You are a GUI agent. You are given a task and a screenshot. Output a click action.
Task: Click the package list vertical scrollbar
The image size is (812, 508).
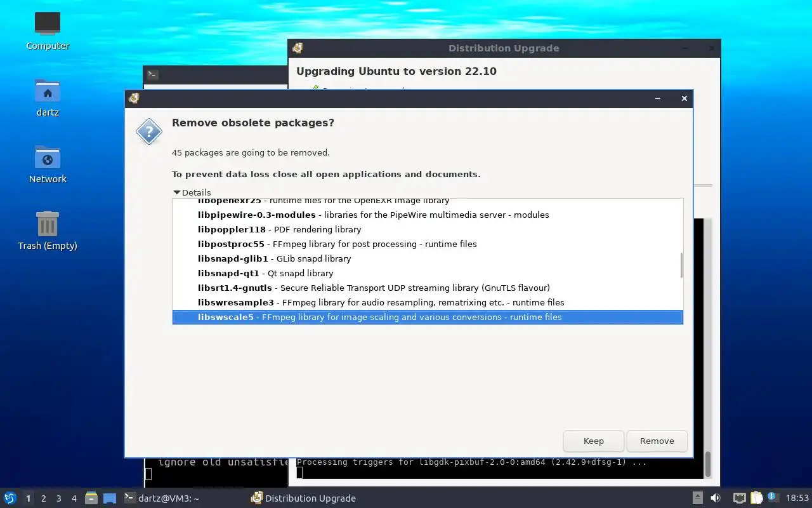click(x=681, y=265)
